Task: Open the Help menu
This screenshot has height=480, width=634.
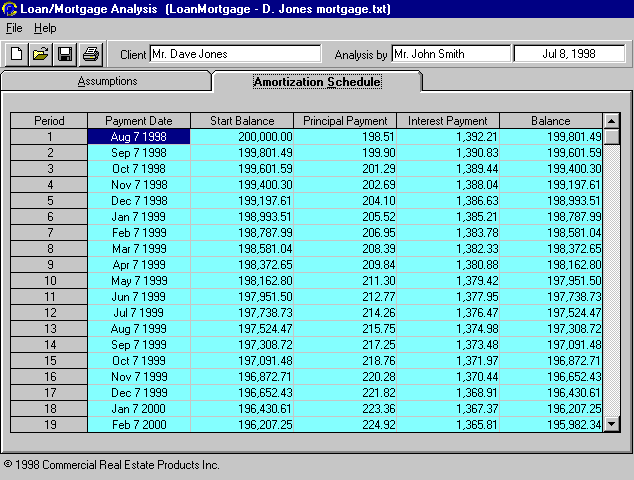Action: [x=45, y=28]
